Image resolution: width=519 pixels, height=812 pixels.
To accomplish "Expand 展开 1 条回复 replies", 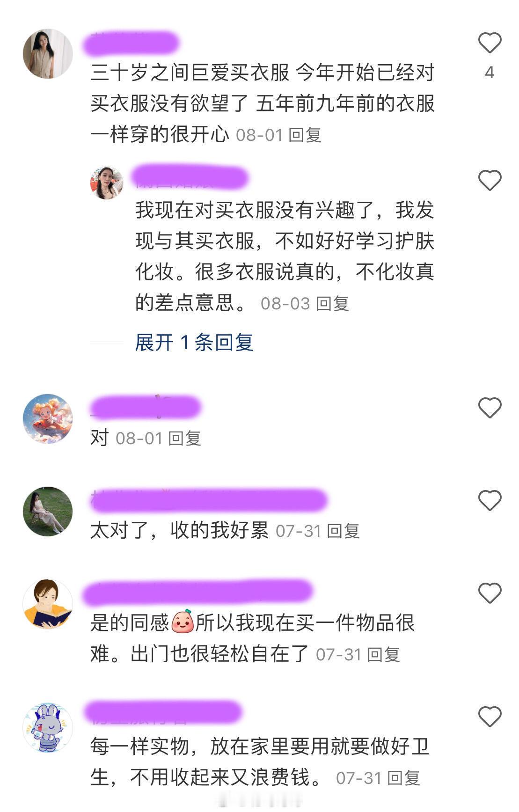I will [x=194, y=343].
